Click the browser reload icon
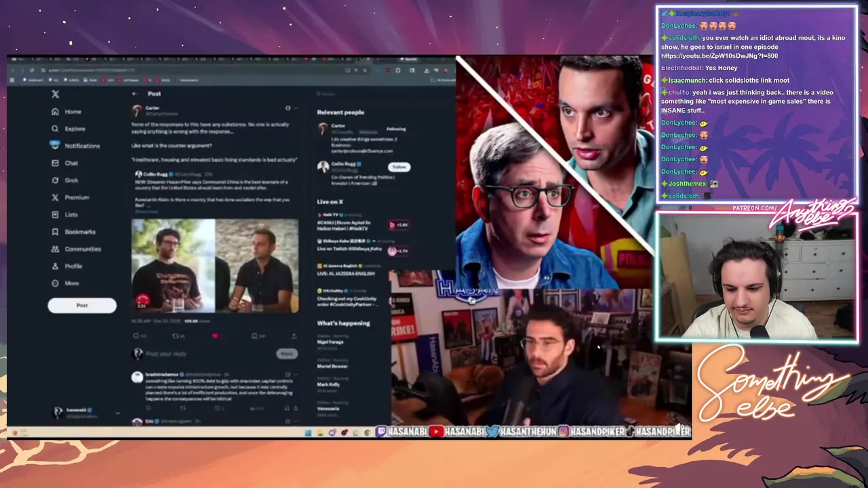Viewport: 868px width, 488px height. (x=31, y=70)
